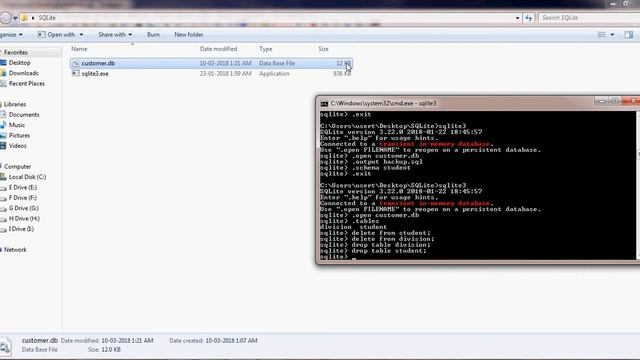Click customer.db icon in details pane
Image resolution: width=640 pixels, height=360 pixels.
5,346
